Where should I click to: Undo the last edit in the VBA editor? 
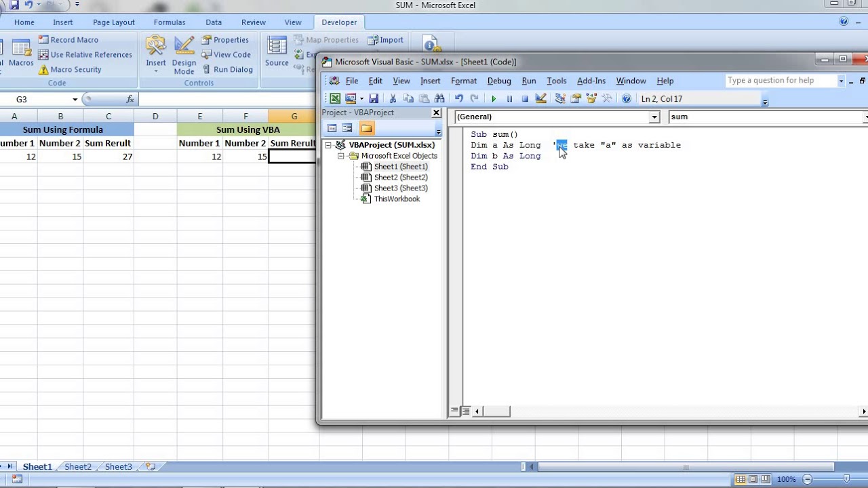pos(459,99)
